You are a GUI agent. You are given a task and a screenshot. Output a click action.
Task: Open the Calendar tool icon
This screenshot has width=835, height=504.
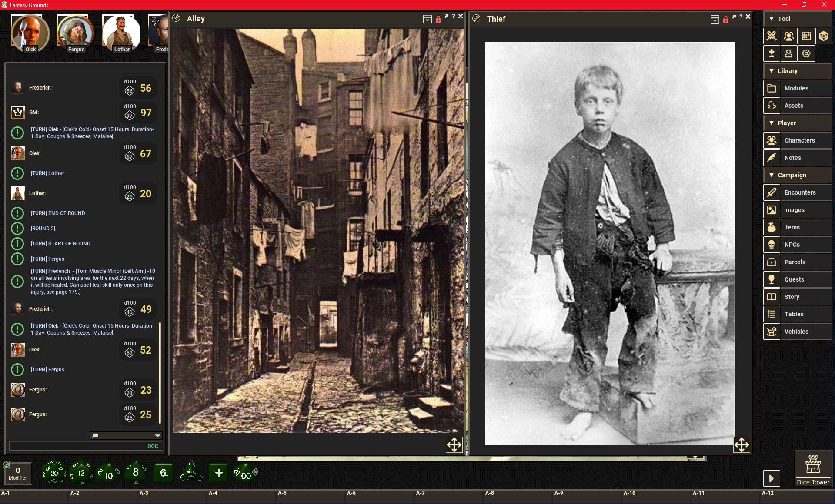pos(806,36)
